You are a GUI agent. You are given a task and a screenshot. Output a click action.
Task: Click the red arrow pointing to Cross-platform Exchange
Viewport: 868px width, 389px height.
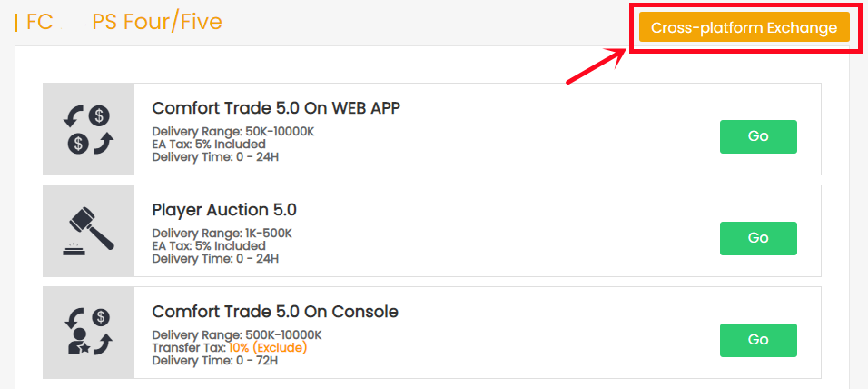597,65
